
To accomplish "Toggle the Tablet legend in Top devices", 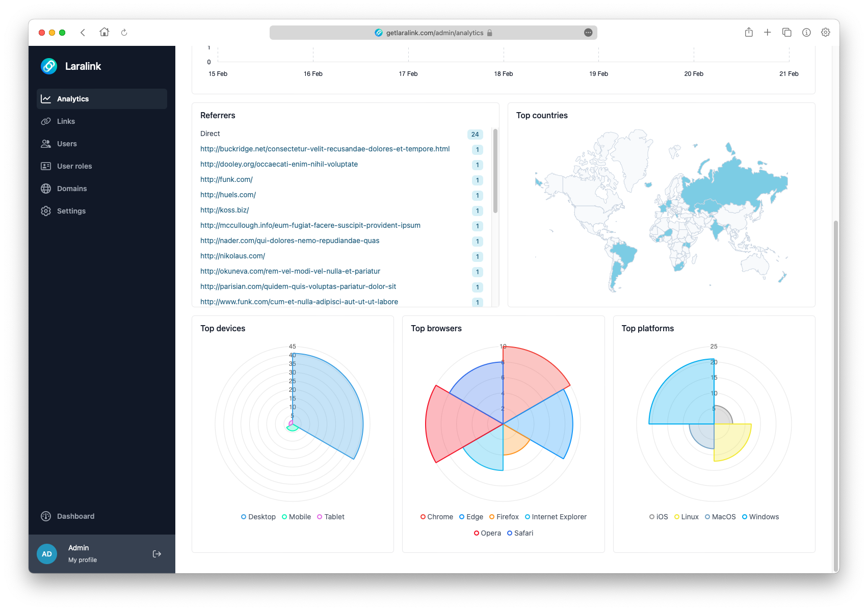I will click(331, 517).
